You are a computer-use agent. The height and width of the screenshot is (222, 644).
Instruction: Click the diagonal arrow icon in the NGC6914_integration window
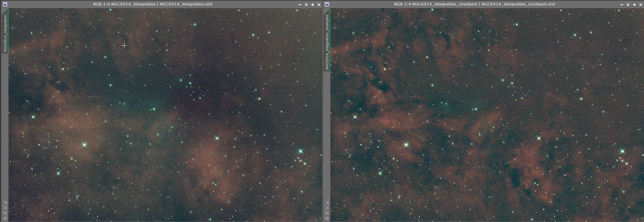click(x=5, y=202)
